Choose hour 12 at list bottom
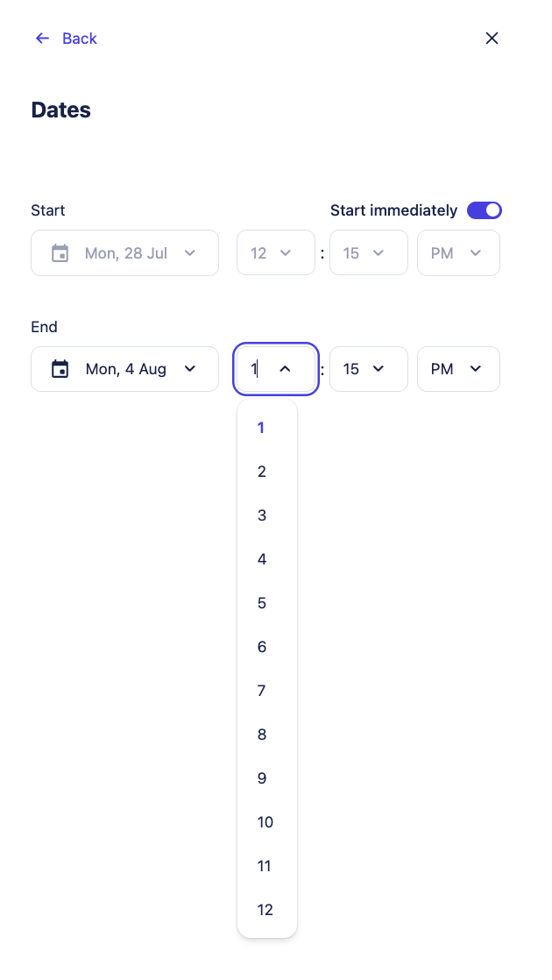 click(265, 910)
